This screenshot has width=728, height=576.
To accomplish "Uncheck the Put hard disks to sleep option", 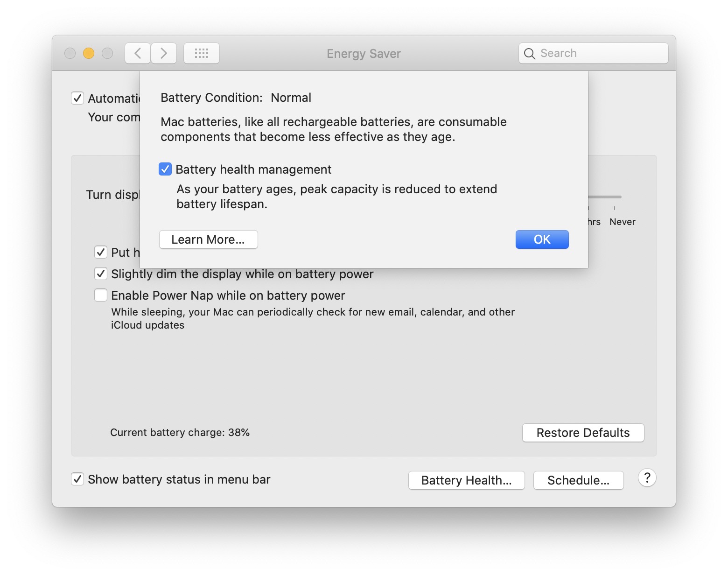I will coord(101,252).
